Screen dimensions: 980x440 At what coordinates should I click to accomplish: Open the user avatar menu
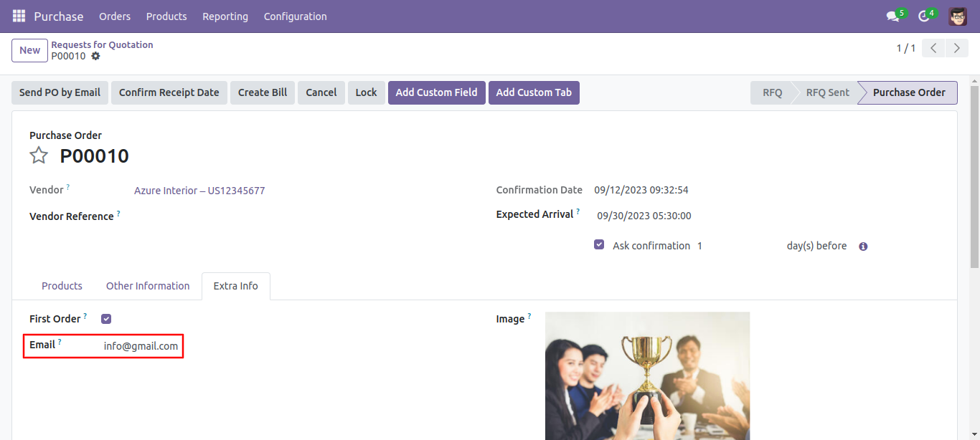pyautogui.click(x=958, y=16)
